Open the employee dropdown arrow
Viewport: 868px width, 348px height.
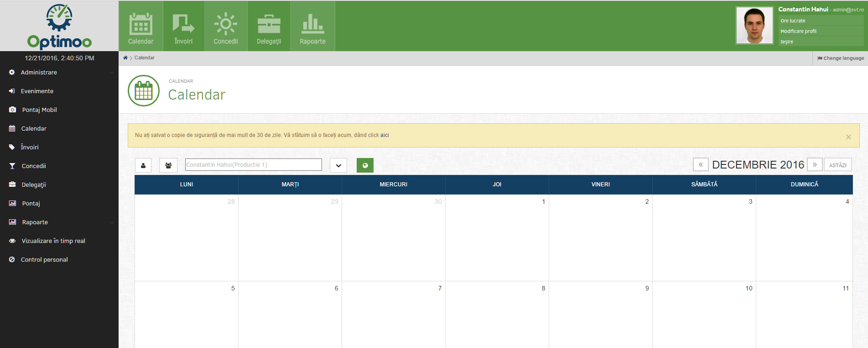click(x=338, y=165)
